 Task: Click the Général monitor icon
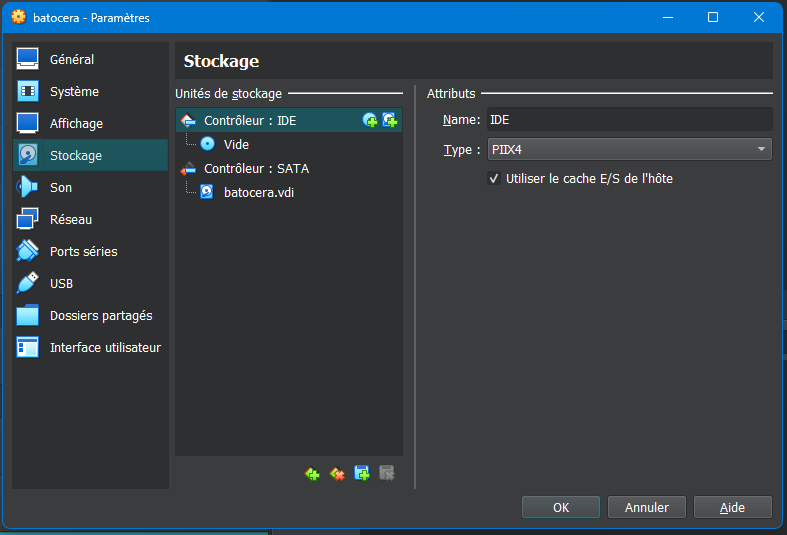(x=28, y=59)
